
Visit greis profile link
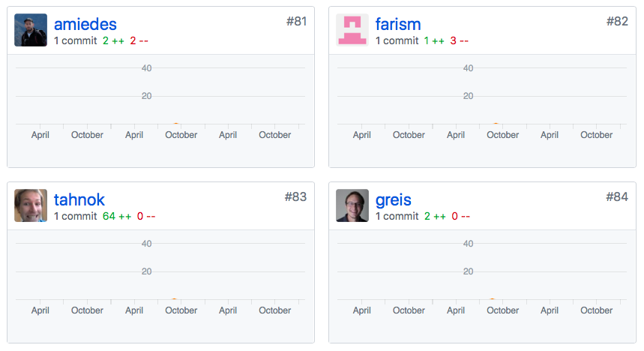click(x=394, y=199)
